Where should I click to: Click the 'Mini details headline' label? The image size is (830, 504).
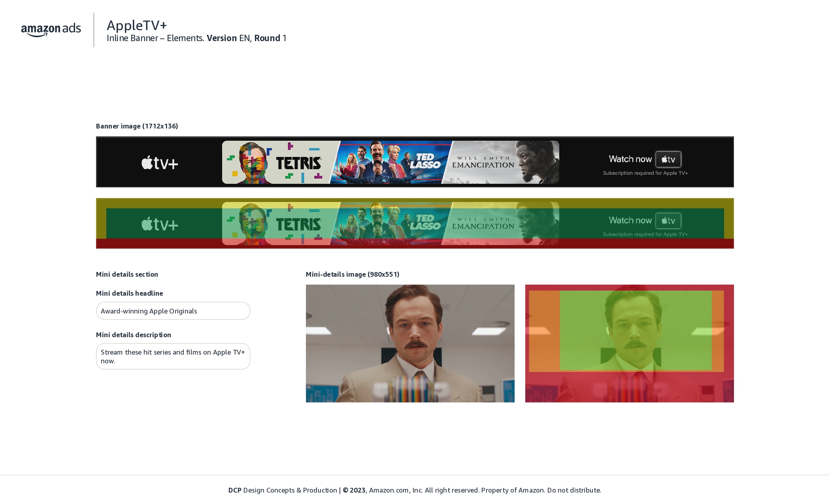pos(130,293)
